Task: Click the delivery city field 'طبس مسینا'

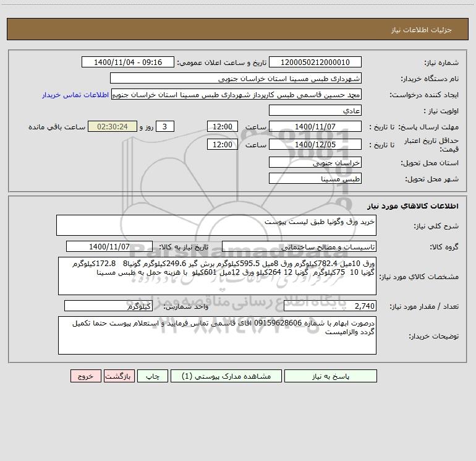Action: pyautogui.click(x=315, y=178)
